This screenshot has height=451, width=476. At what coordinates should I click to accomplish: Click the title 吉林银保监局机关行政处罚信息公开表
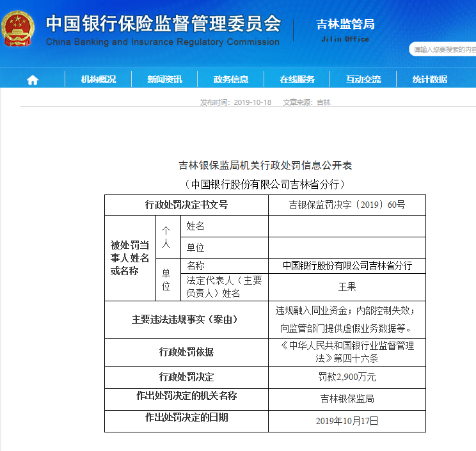pyautogui.click(x=265, y=166)
